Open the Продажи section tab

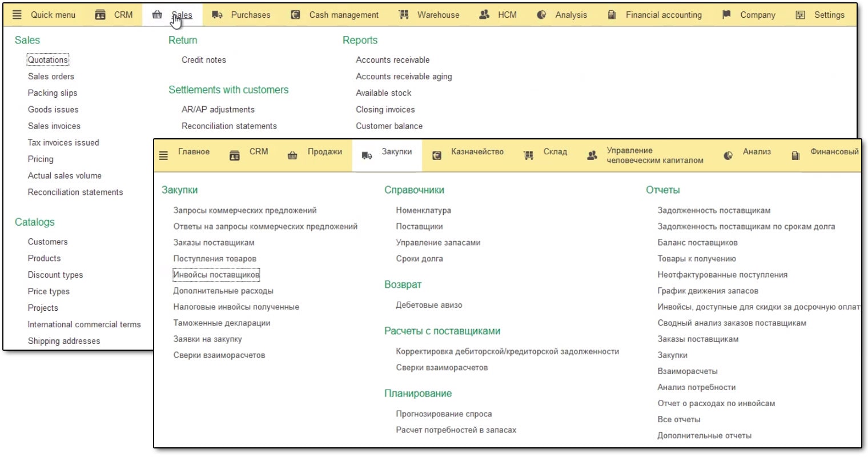[324, 152]
